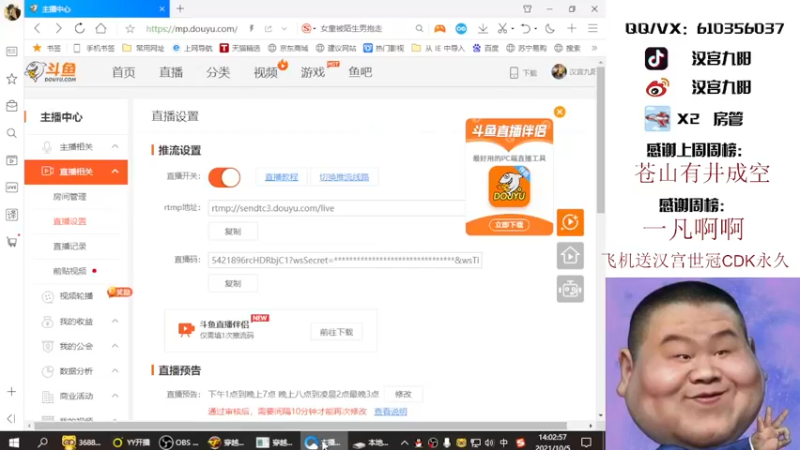Click the 前往下载 button
This screenshot has height=450, width=800.
(336, 332)
